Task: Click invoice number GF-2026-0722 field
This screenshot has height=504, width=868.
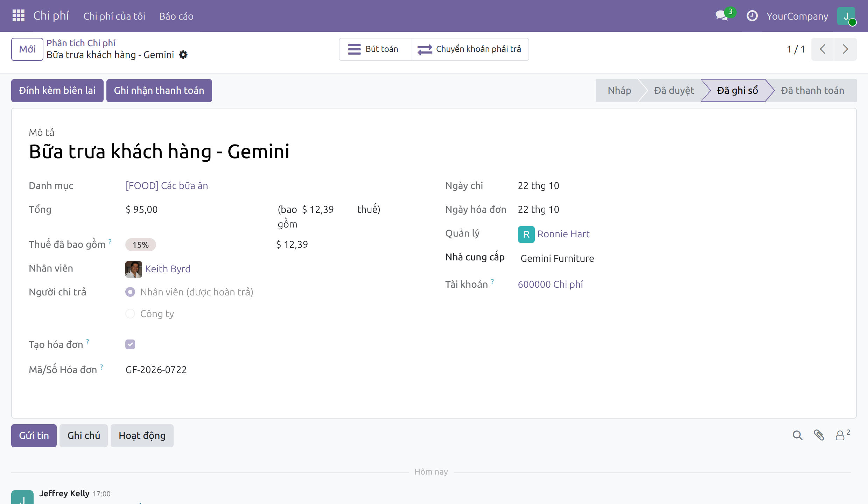Action: tap(156, 370)
